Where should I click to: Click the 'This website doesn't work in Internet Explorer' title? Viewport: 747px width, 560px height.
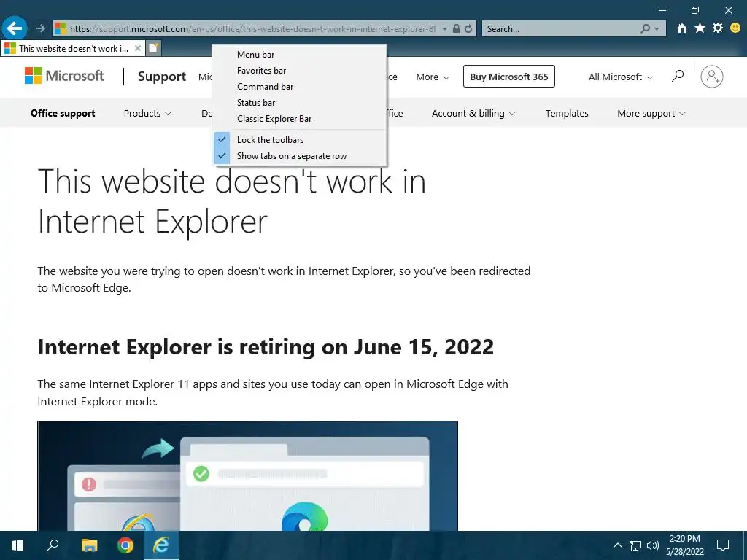point(231,201)
